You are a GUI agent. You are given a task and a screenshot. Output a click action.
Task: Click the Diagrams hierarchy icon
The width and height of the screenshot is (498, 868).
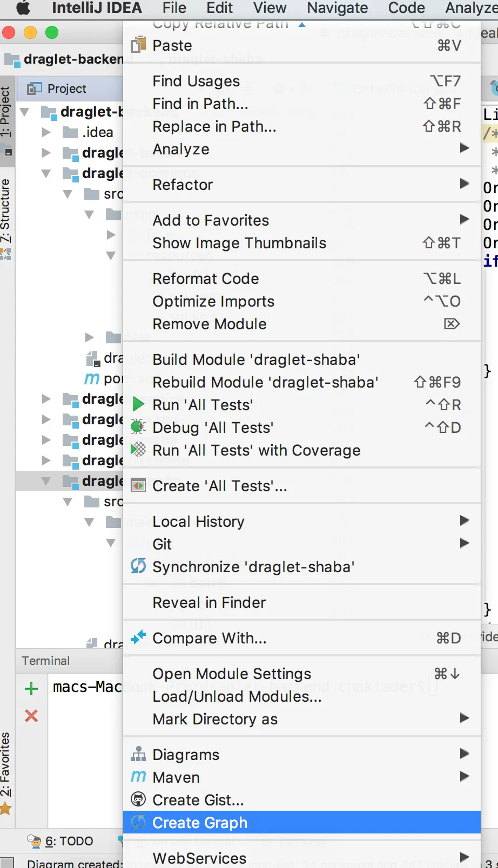click(138, 754)
